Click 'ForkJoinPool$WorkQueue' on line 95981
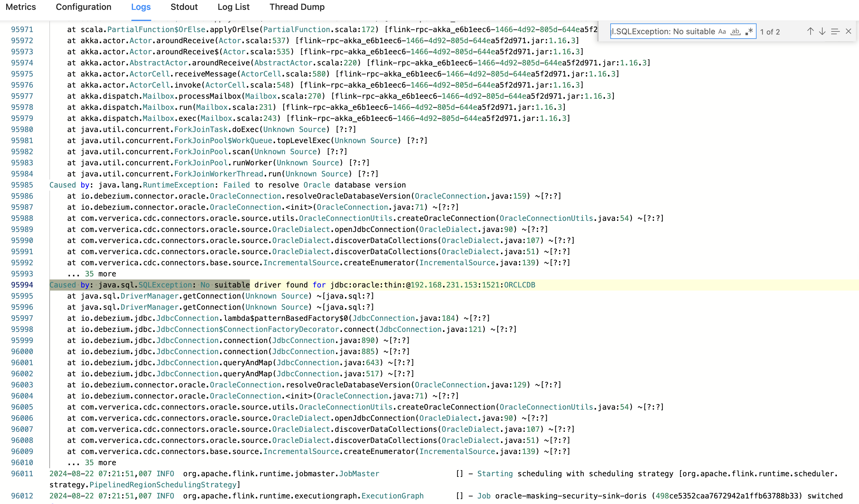 tap(223, 140)
